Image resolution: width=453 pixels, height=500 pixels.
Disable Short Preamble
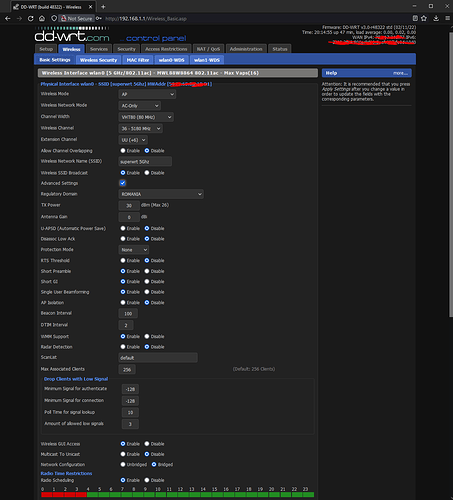coord(147,271)
